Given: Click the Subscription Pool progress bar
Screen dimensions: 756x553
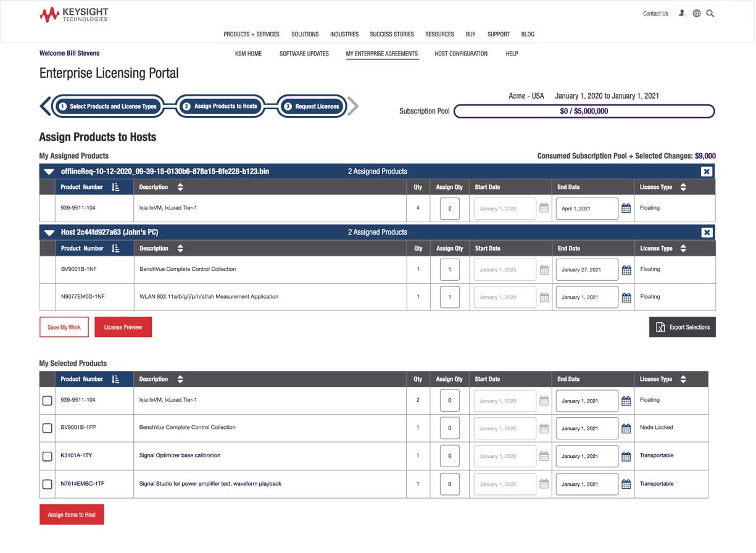Looking at the screenshot, I should tap(584, 111).
